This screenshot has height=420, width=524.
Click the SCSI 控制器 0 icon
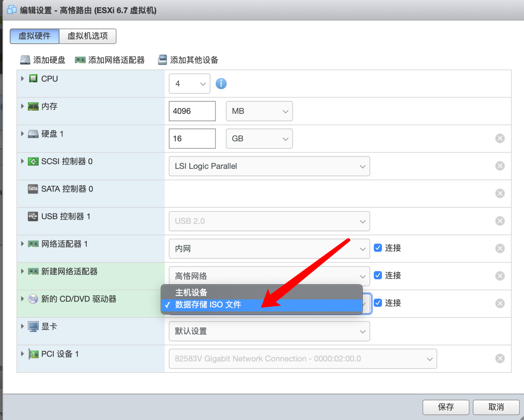(x=33, y=162)
